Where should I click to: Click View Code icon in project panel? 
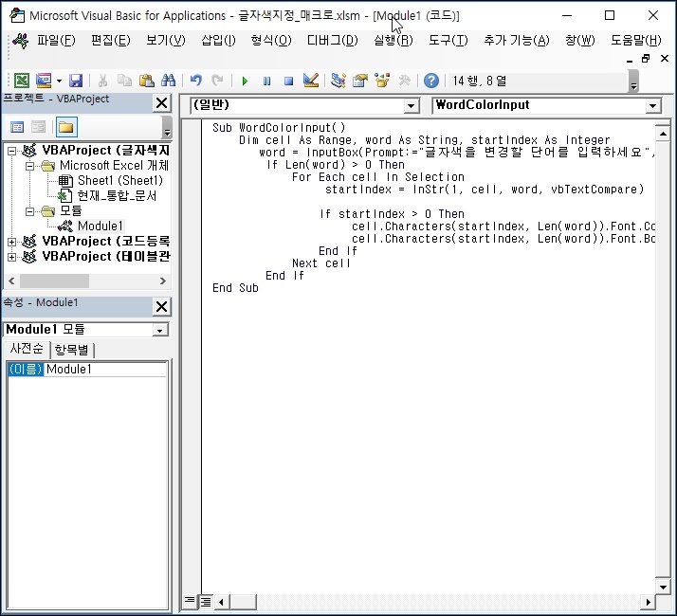(x=17, y=127)
